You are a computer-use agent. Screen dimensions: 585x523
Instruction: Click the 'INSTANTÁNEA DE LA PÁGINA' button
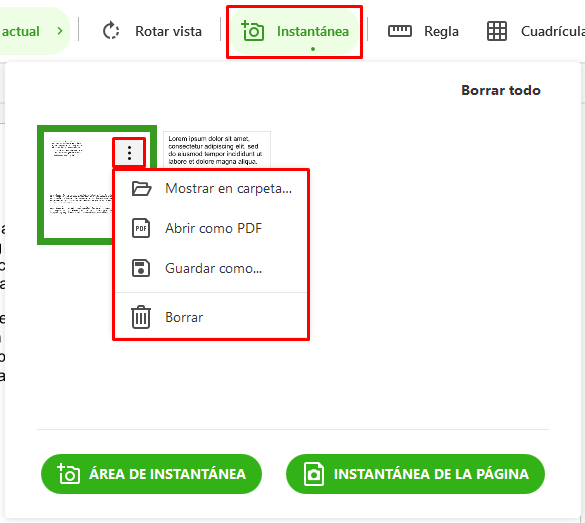click(x=415, y=474)
